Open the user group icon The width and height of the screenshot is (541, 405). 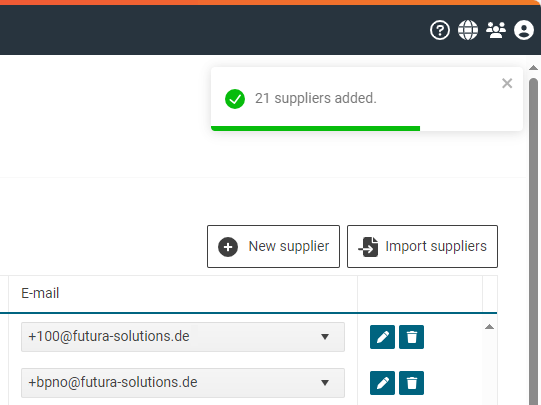point(496,30)
